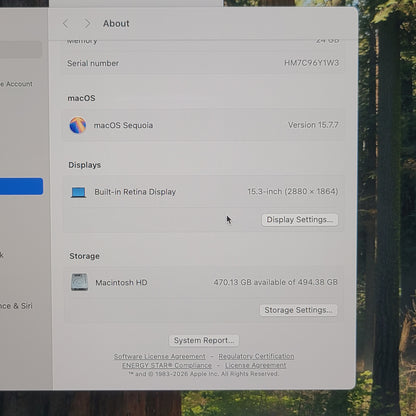Open Storage Settings
Viewport: 416px width, 416px height.
298,310
